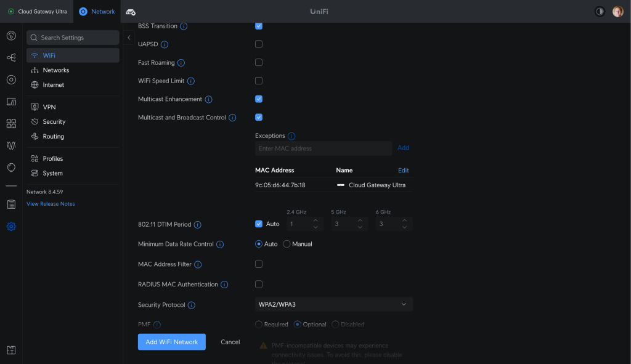
Task: Select the blue Settings gear icon
Action: click(x=10, y=227)
